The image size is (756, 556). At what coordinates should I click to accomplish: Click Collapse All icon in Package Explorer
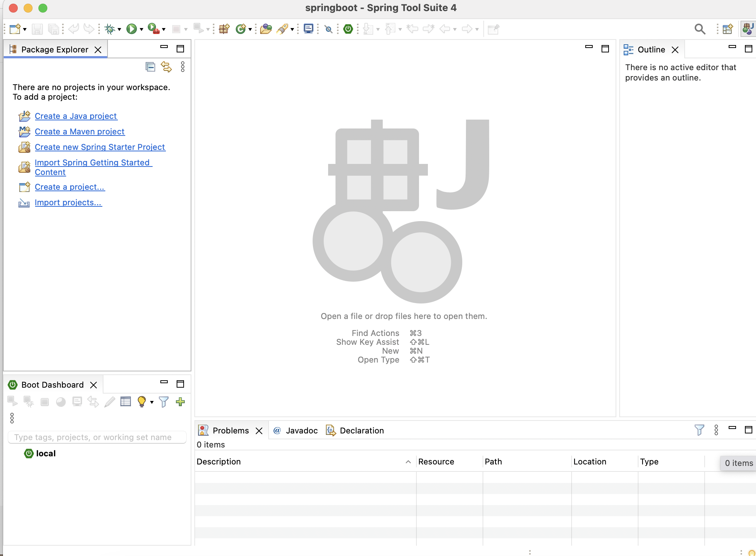tap(150, 67)
